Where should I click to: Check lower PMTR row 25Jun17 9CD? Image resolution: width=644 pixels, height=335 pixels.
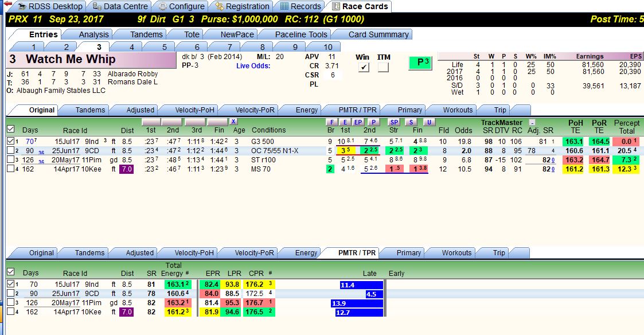coord(11,293)
